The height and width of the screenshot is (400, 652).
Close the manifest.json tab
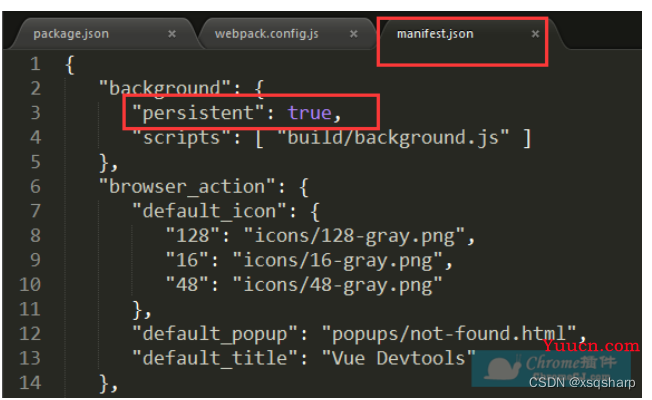coord(535,34)
